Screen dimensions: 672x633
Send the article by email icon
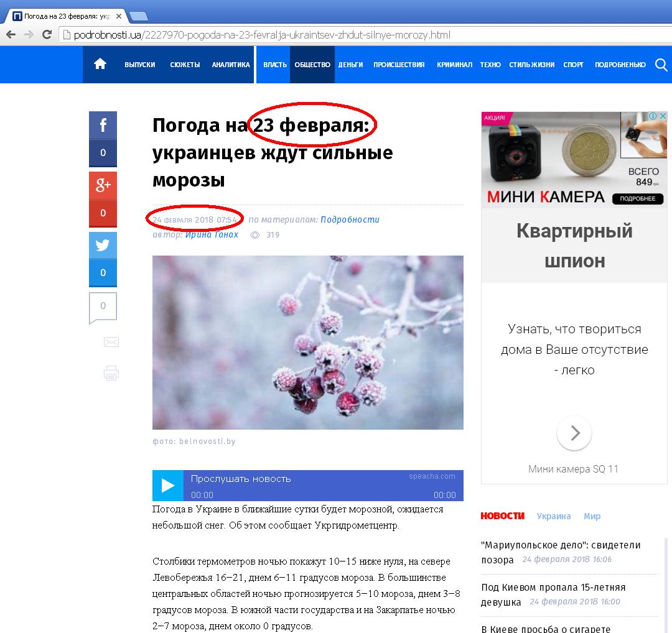tap(111, 342)
